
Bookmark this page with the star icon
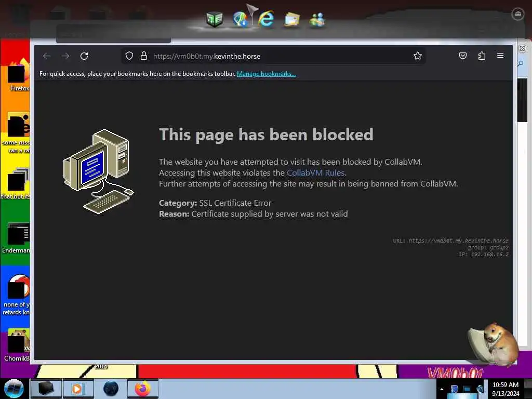418,56
